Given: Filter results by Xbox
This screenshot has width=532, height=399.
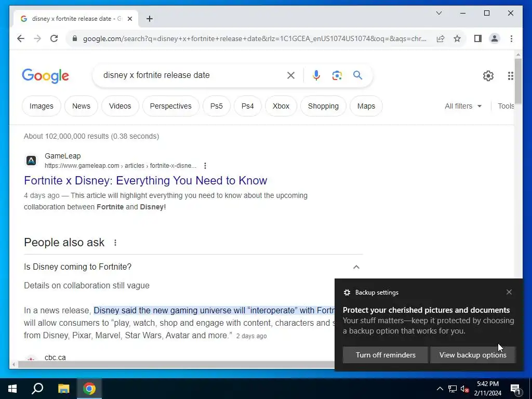Looking at the screenshot, I should pos(281,106).
